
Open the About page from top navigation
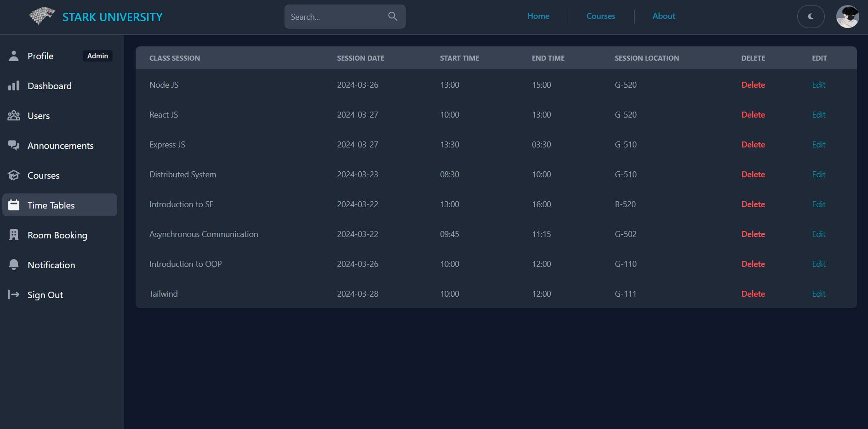pyautogui.click(x=663, y=16)
